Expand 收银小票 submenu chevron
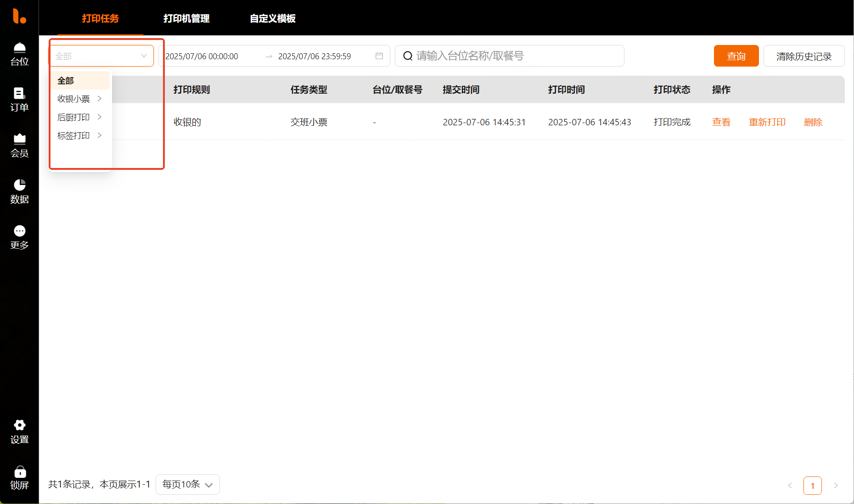The image size is (854, 504). tap(100, 99)
